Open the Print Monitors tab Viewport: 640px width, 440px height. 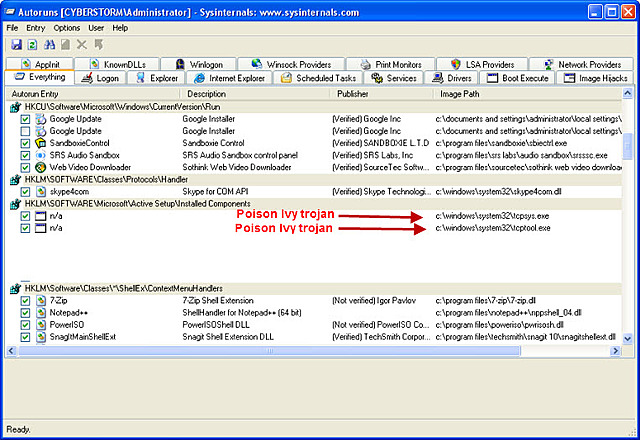pyautogui.click(x=391, y=64)
